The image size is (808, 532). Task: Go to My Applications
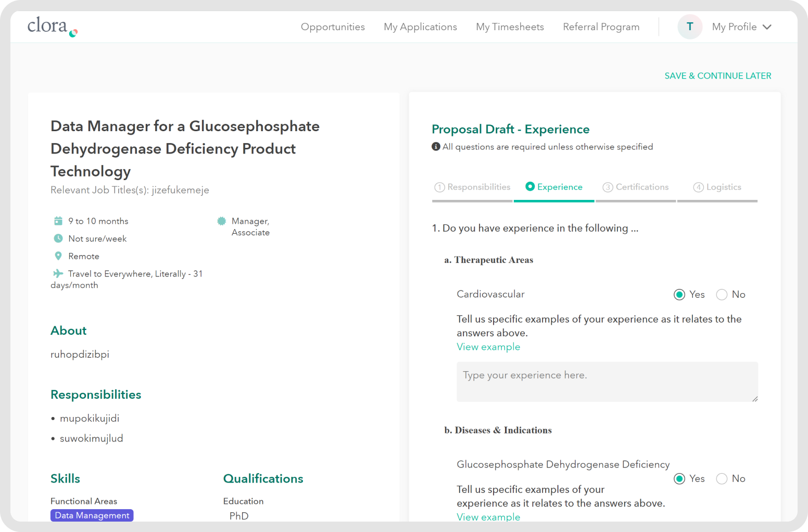pos(420,27)
